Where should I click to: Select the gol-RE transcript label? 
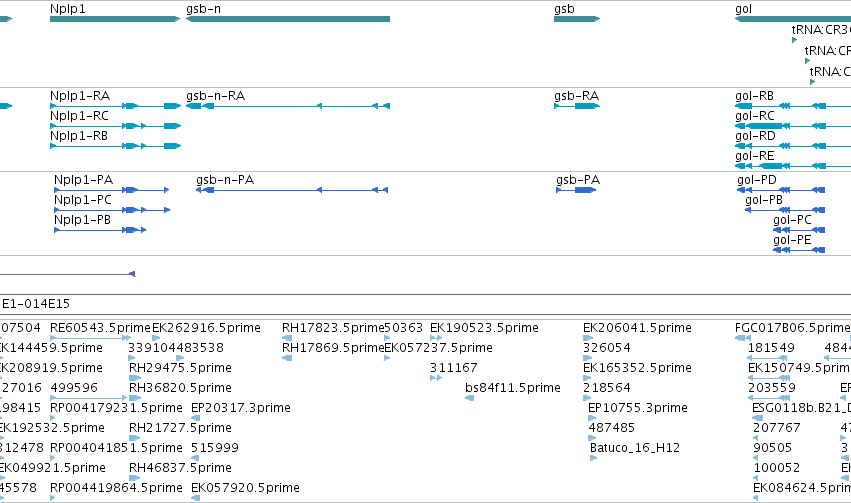click(x=754, y=156)
